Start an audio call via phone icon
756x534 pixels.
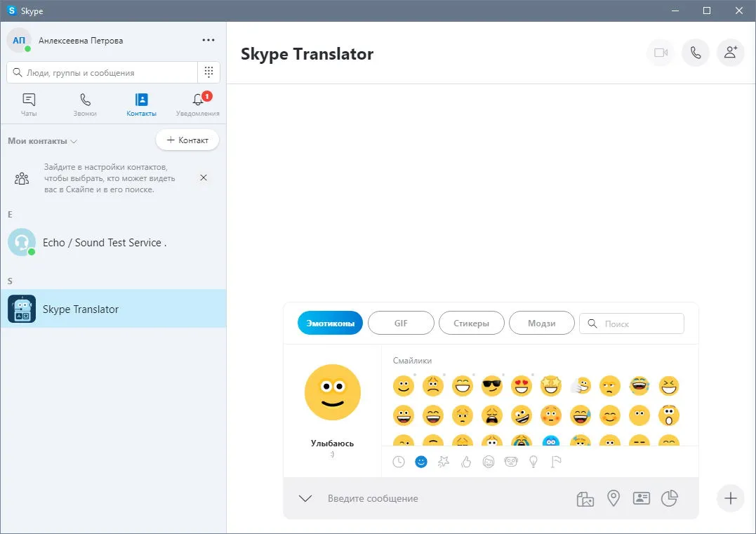pos(695,53)
